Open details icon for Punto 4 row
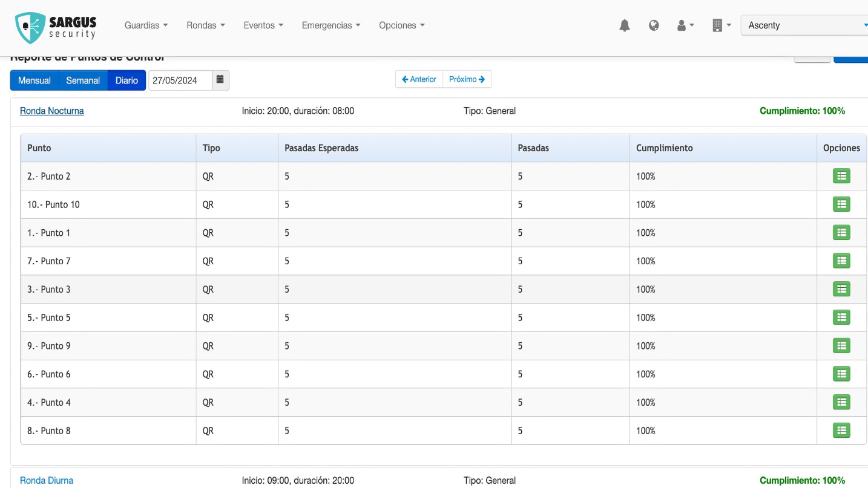The width and height of the screenshot is (868, 488). [841, 402]
